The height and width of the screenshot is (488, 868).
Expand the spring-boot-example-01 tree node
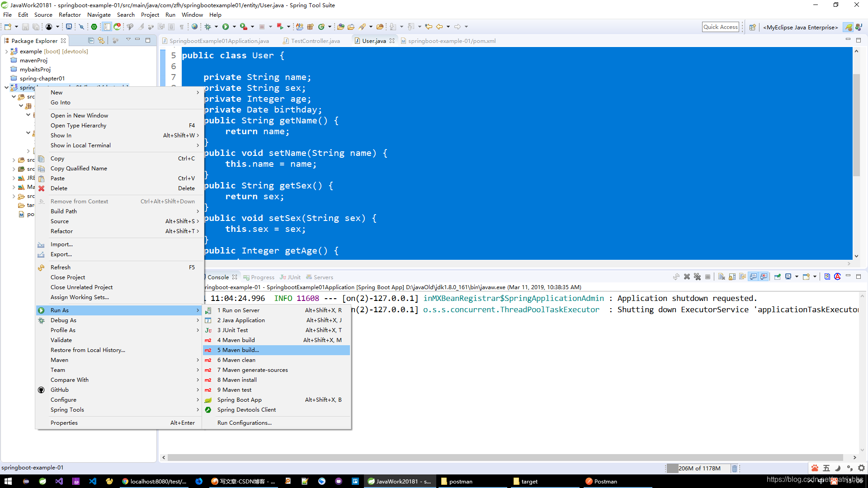[5, 87]
